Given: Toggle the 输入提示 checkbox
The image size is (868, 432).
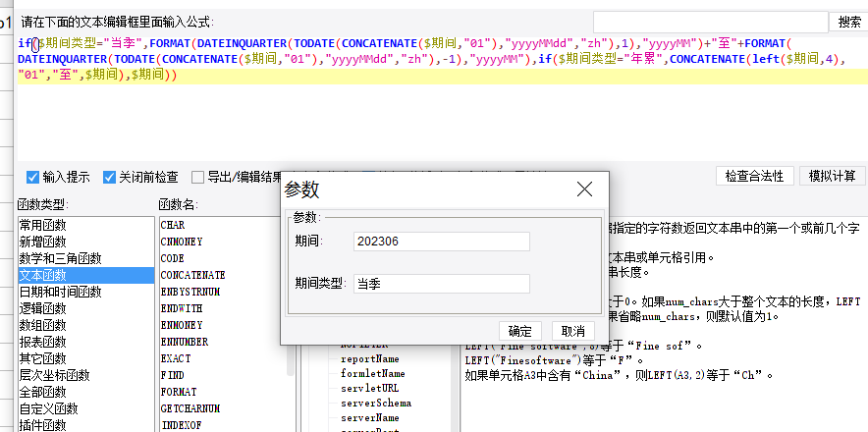Looking at the screenshot, I should point(33,178).
